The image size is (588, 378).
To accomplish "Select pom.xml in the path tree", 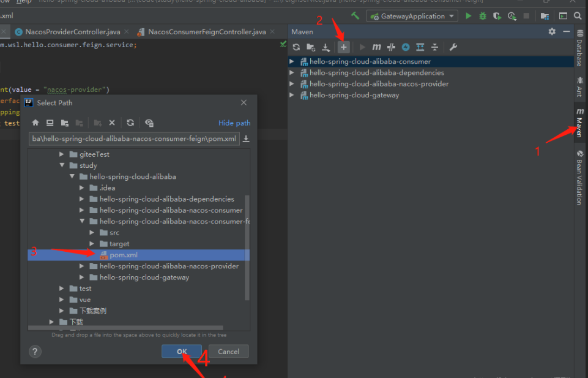I will pyautogui.click(x=139, y=255).
